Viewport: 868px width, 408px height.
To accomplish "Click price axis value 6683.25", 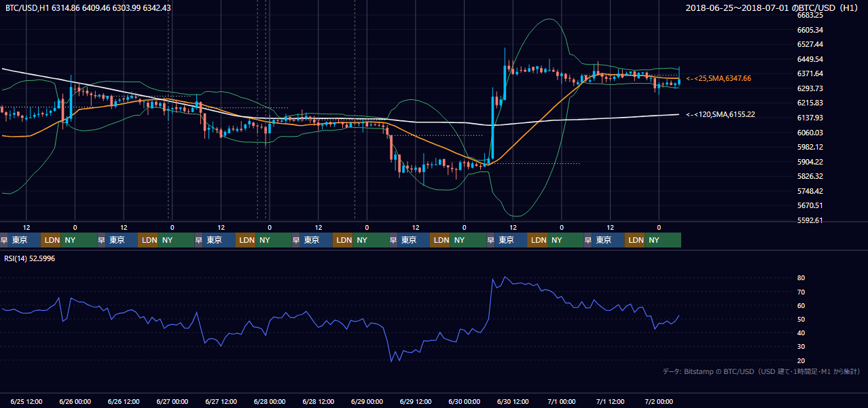I will coord(810,15).
